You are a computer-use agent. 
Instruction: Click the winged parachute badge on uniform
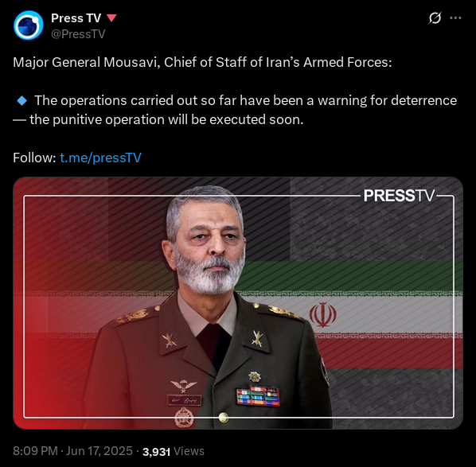pyautogui.click(x=184, y=386)
